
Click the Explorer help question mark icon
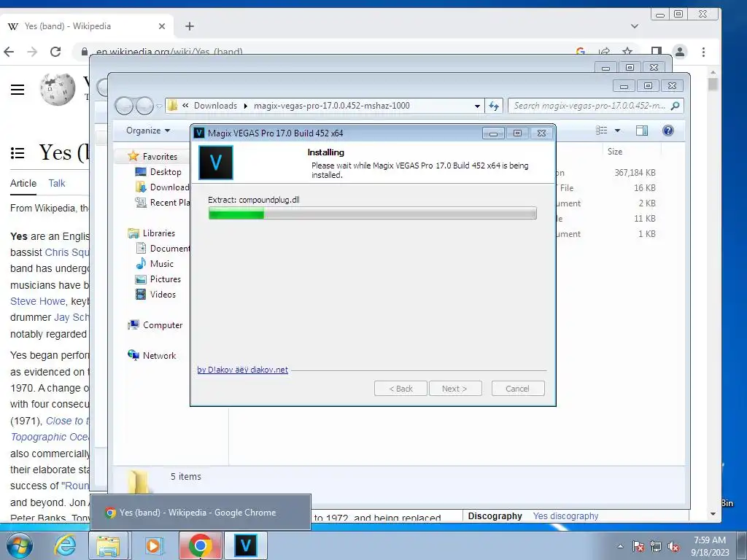[x=668, y=131]
